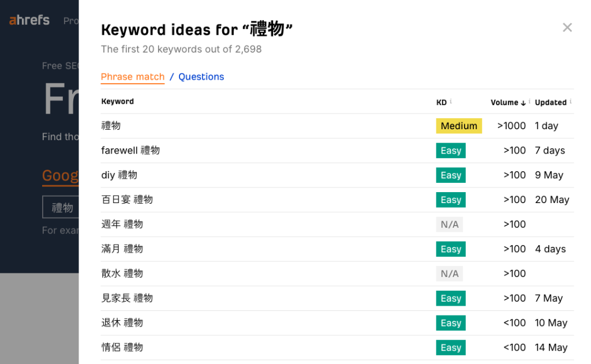Click the search input containing 禮物
This screenshot has width=591, height=364.
(61, 208)
